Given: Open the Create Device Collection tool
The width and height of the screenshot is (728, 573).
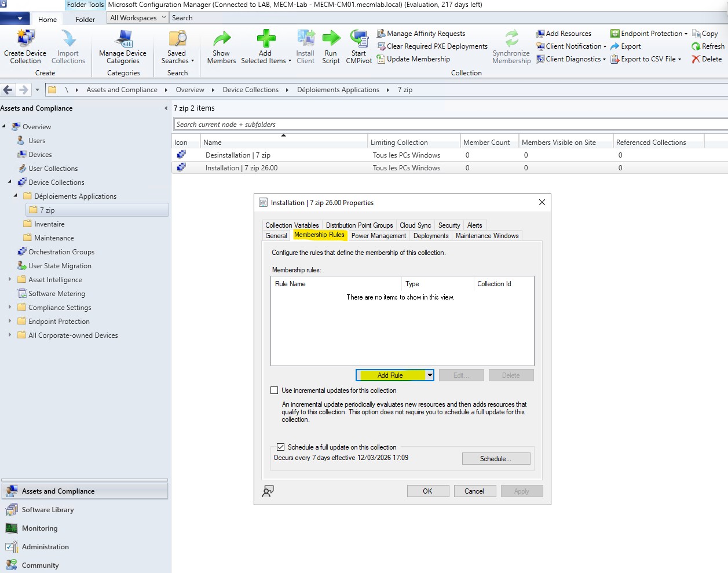Looking at the screenshot, I should point(24,46).
